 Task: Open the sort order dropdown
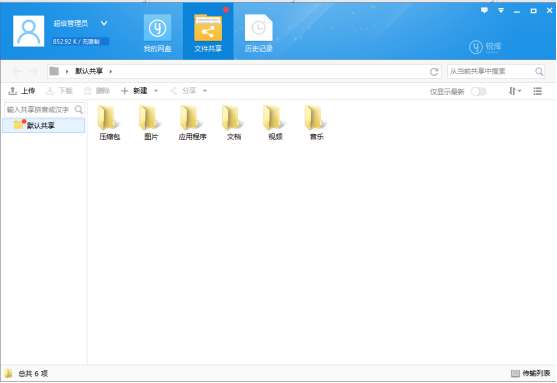coord(515,91)
